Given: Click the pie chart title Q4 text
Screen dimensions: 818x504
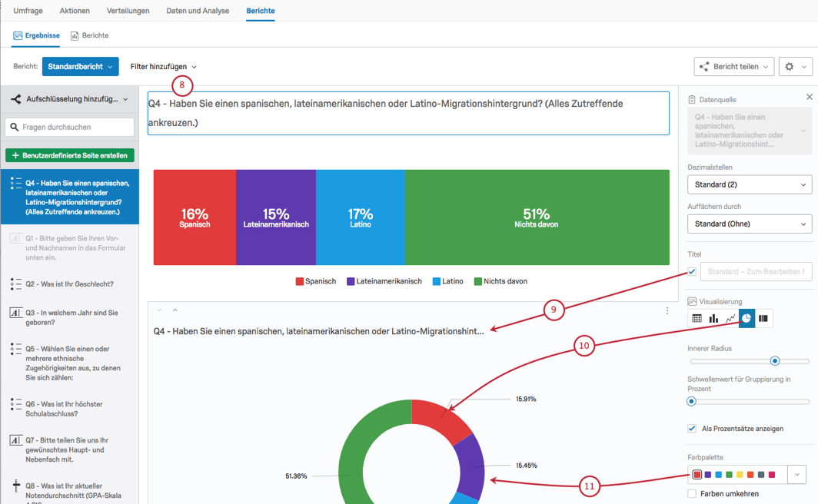Looking at the screenshot, I should coord(319,331).
